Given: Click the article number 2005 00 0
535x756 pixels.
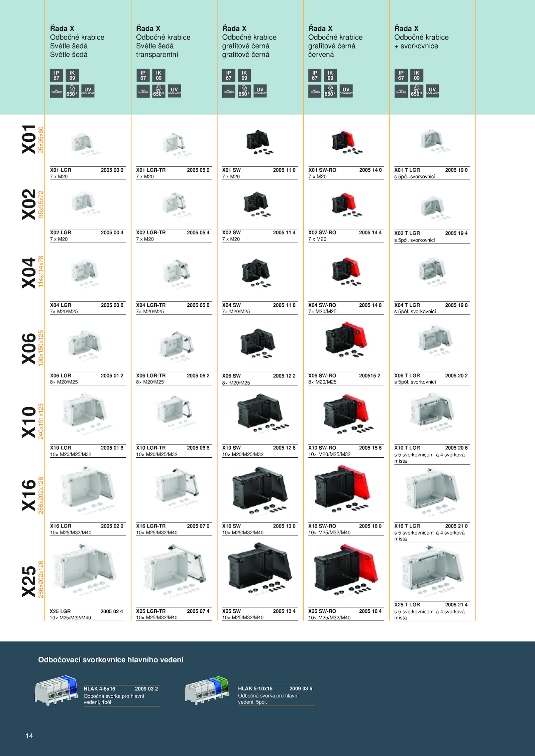Looking at the screenshot, I should 112,170.
